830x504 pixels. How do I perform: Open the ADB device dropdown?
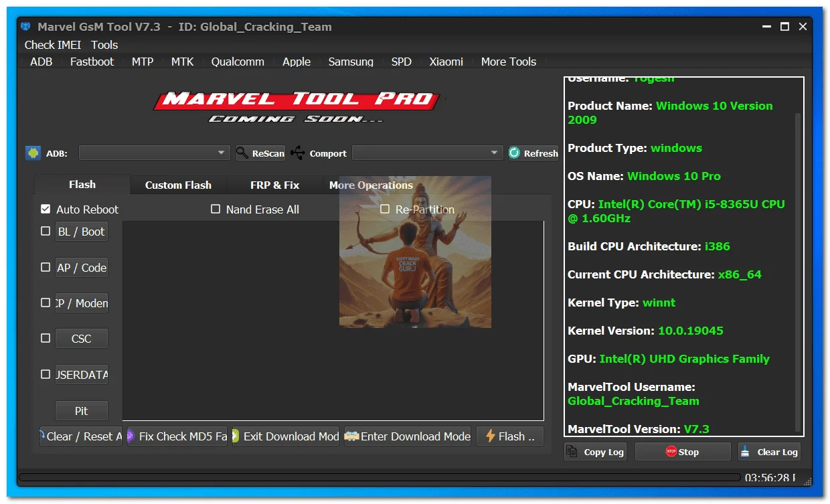[154, 153]
